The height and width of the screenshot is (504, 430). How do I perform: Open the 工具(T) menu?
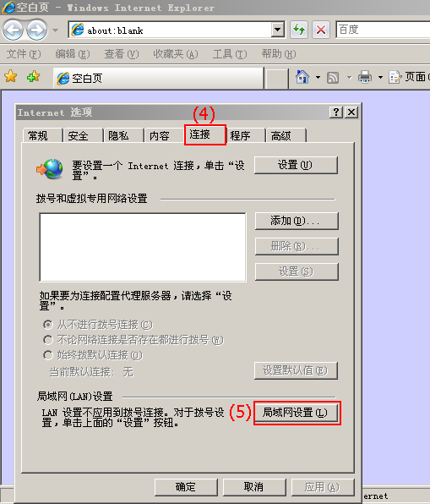230,54
